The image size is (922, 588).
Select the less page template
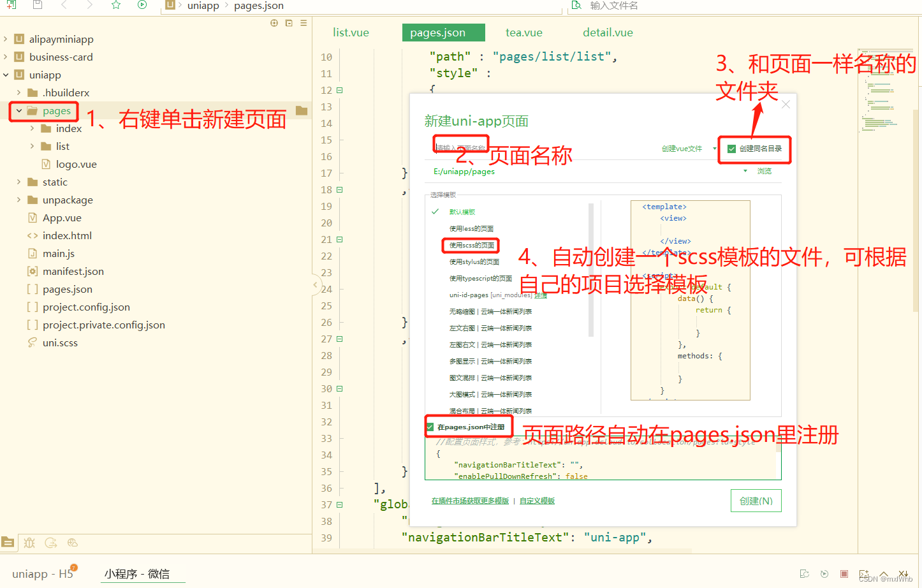coord(471,228)
